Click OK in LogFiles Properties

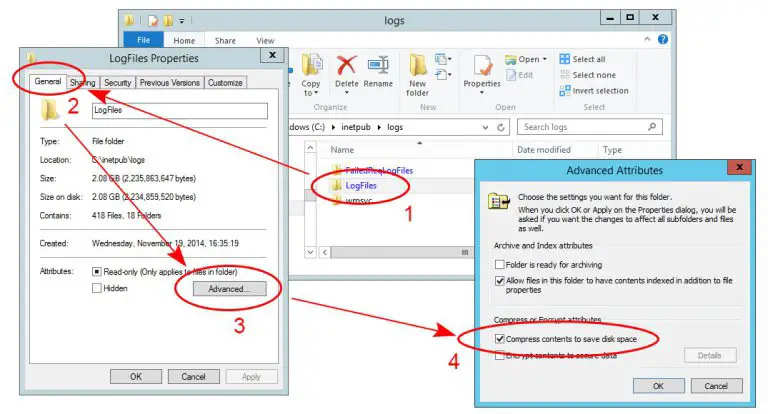coord(136,377)
